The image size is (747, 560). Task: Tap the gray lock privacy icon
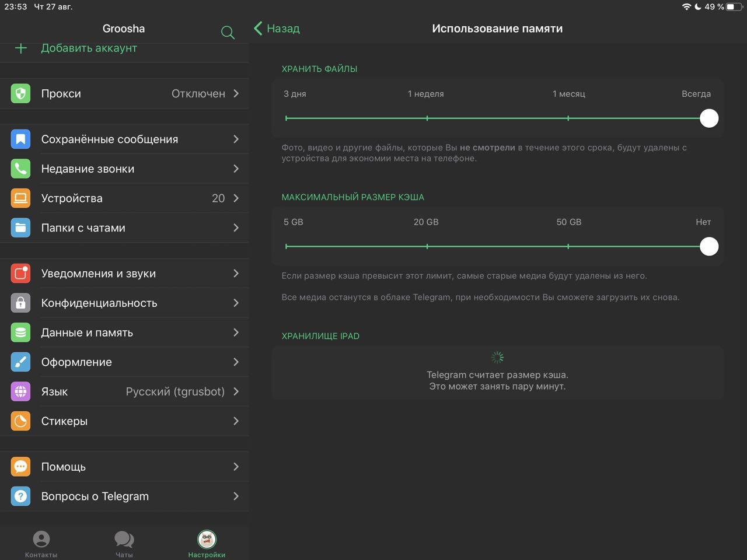(20, 303)
